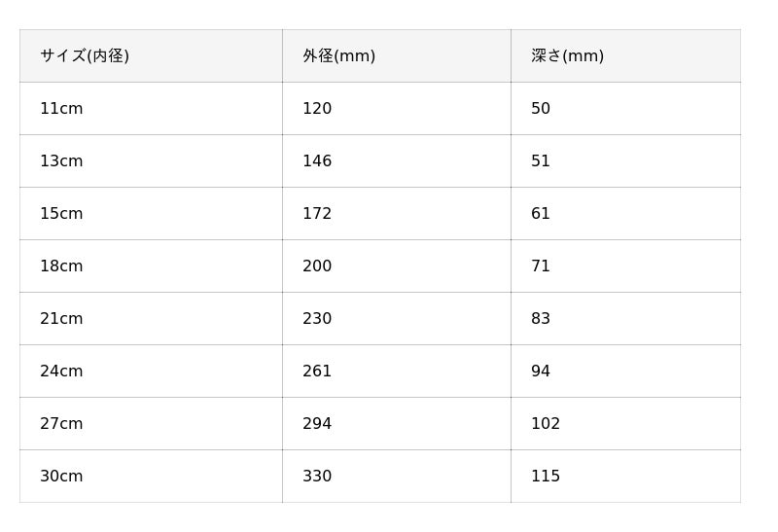Click the 深さ(mm) column header
Viewport: 778px width, 532px height.
[567, 56]
